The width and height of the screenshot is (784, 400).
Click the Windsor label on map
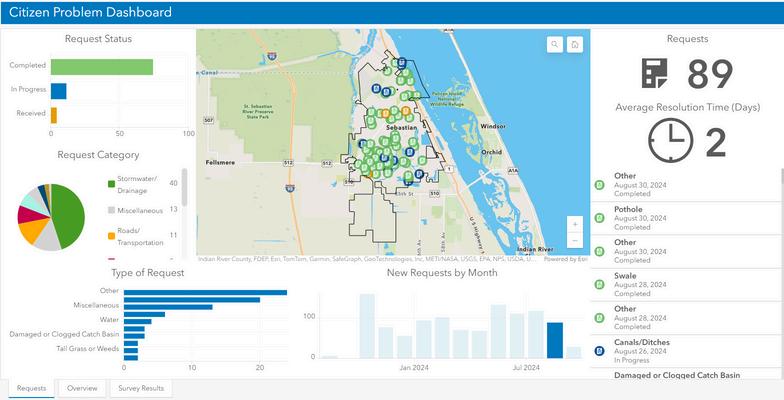coord(493,126)
